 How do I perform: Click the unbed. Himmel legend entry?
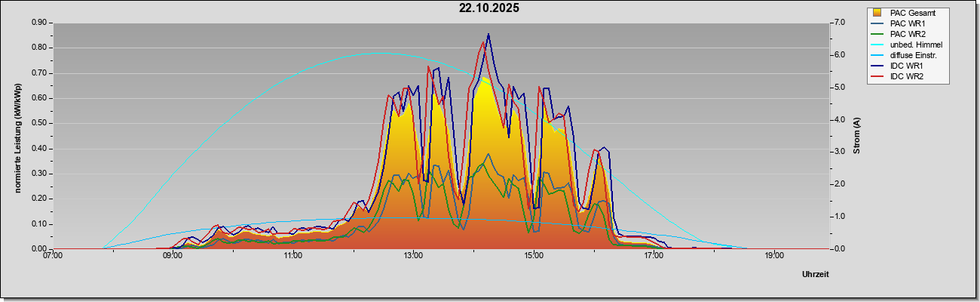[906, 45]
